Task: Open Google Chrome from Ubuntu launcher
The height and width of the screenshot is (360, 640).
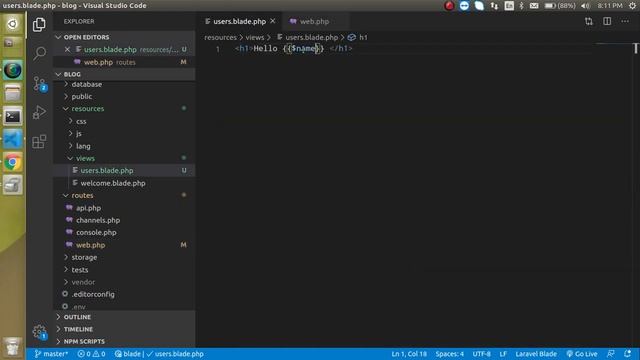Action: pyautogui.click(x=13, y=162)
